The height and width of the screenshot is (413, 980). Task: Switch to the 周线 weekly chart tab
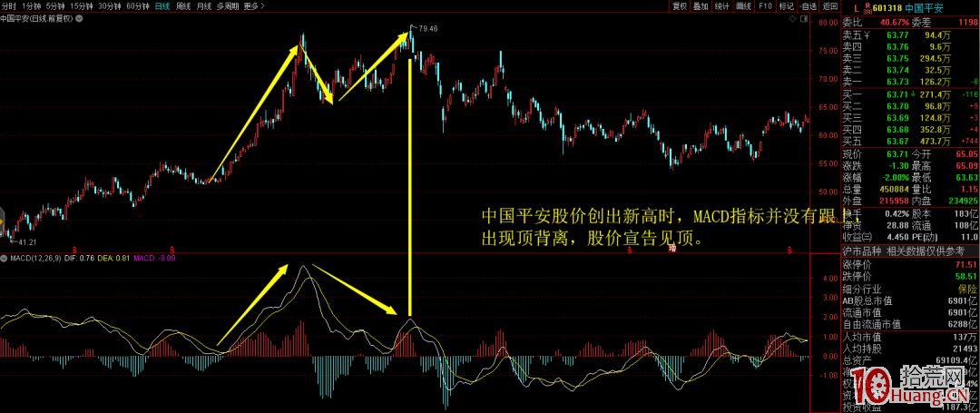tap(183, 6)
